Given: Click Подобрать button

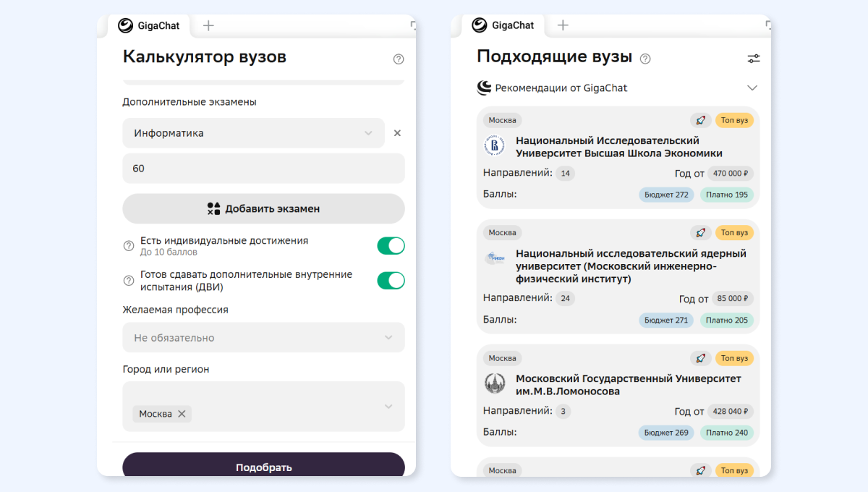Looking at the screenshot, I should click(x=263, y=465).
